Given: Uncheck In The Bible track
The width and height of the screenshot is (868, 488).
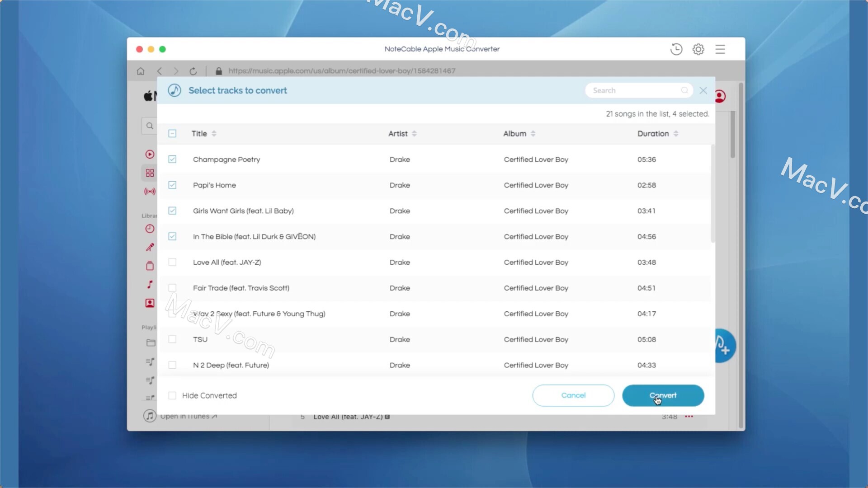Looking at the screenshot, I should pos(172,237).
